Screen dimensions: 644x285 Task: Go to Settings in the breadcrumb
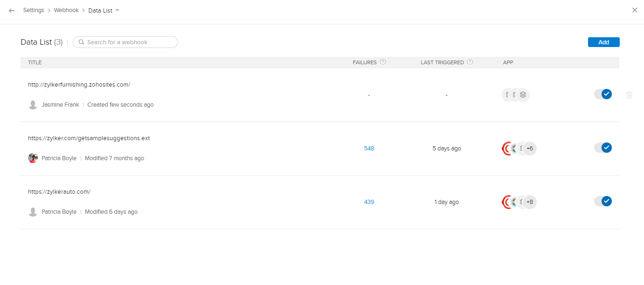tap(34, 10)
